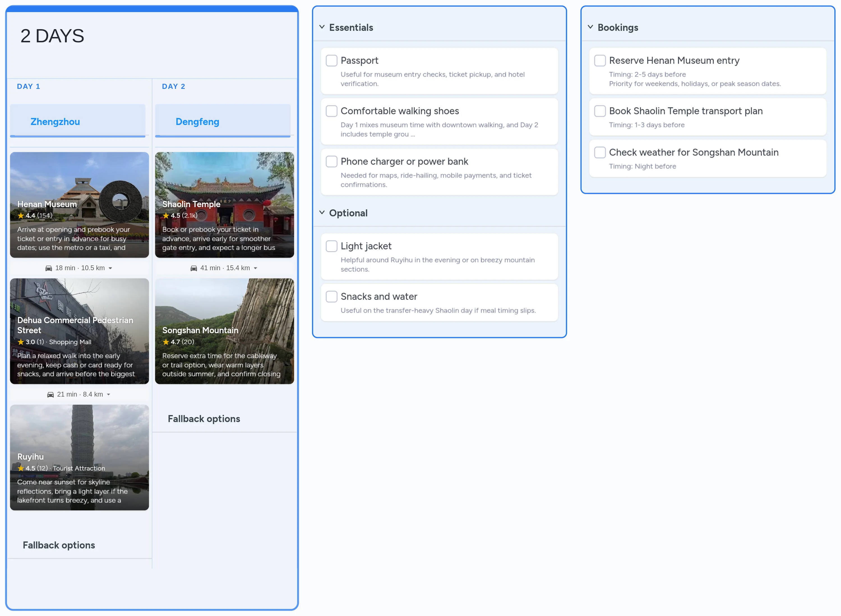The width and height of the screenshot is (841, 616).
Task: Click star rating icon on Henan Museum
Action: pos(21,216)
